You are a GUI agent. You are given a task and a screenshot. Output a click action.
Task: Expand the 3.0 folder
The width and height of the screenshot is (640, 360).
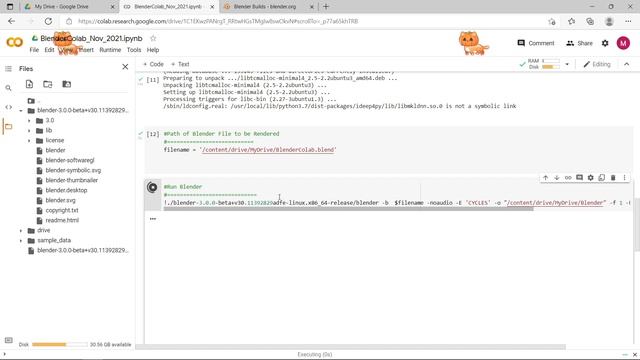click(29, 121)
